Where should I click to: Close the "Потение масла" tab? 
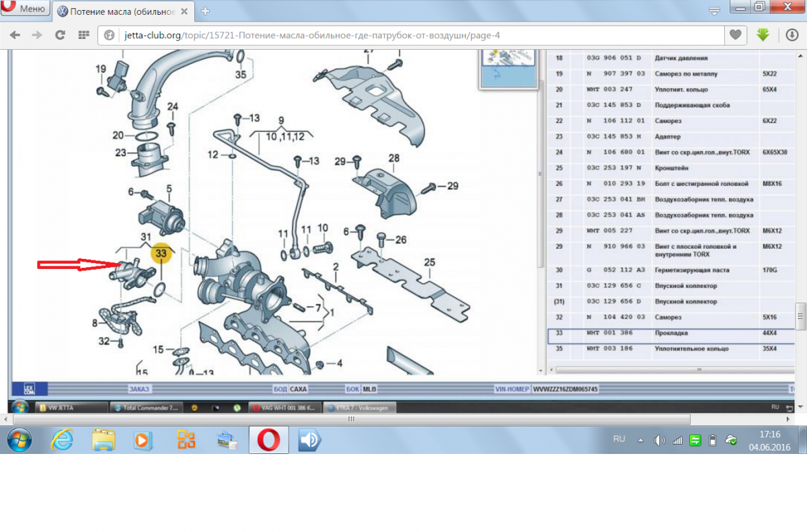point(188,11)
